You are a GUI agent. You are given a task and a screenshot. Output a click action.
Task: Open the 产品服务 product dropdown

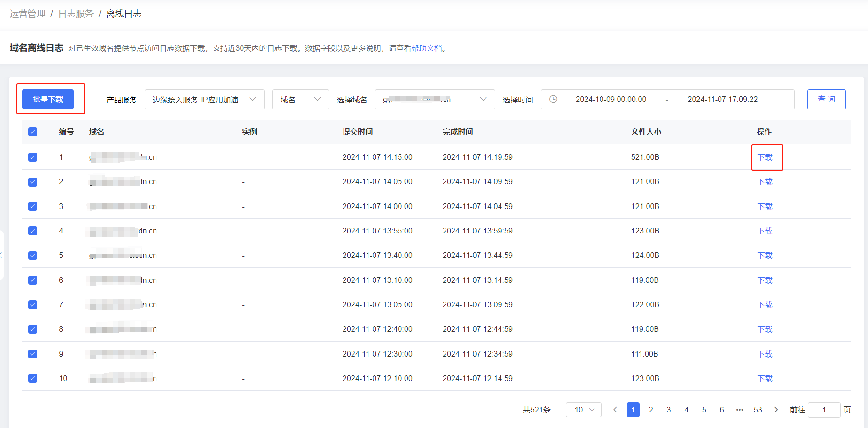click(x=204, y=99)
